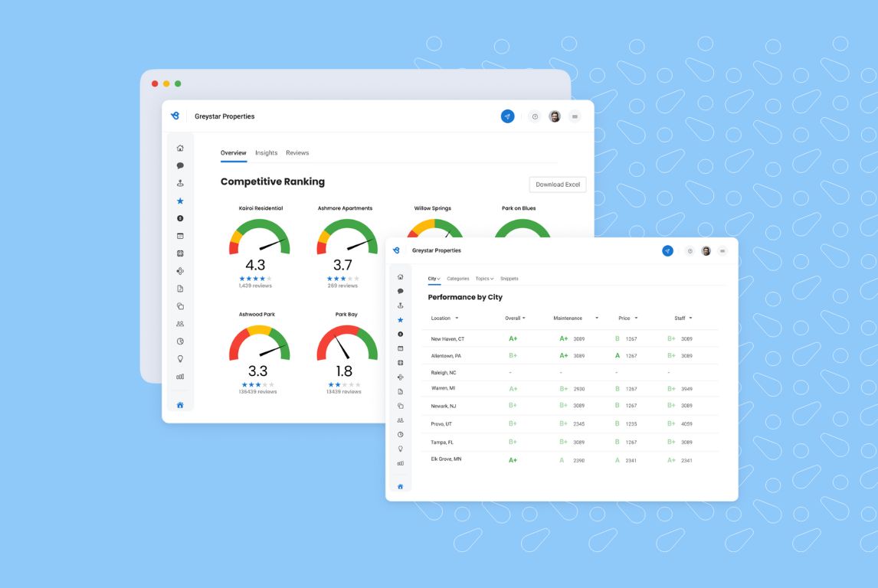Switch to the Overview tab
The width and height of the screenshot is (878, 588).
click(234, 152)
